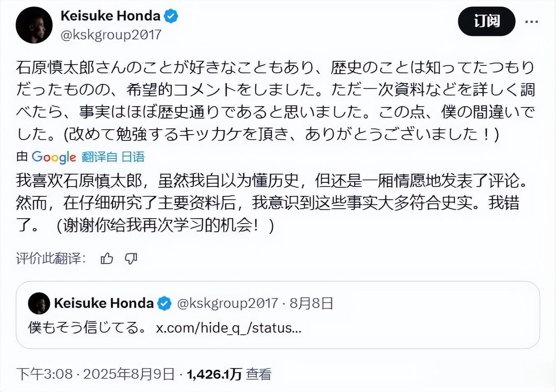
Task: Open the x.com/hide_q_/status link
Action: pos(229,328)
